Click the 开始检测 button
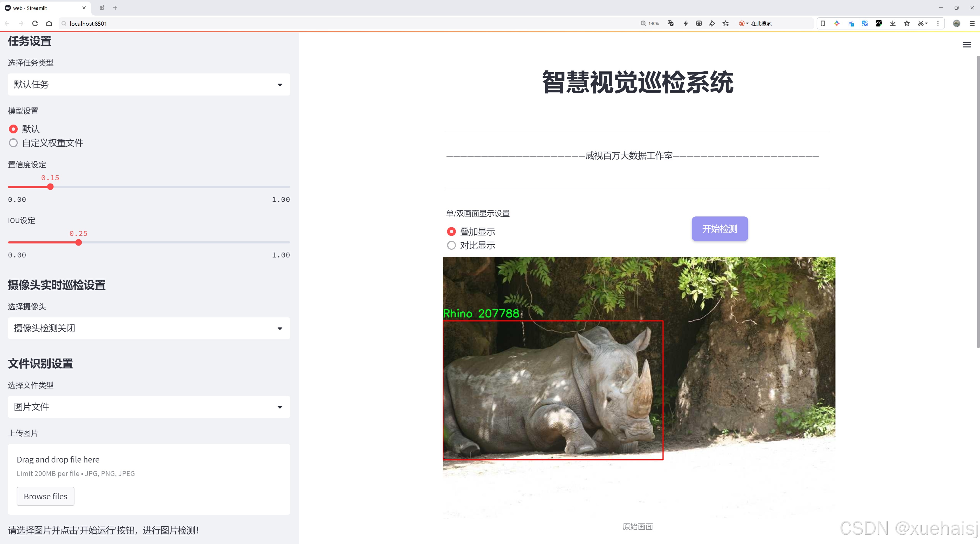 click(719, 229)
